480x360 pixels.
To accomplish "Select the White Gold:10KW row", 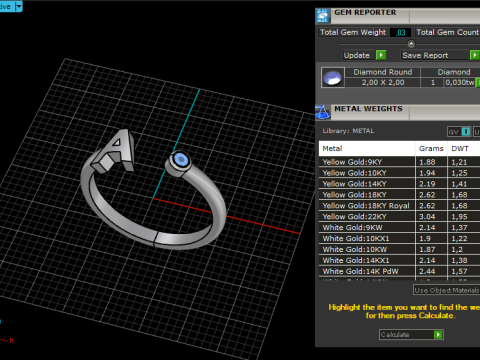I will [x=399, y=250].
